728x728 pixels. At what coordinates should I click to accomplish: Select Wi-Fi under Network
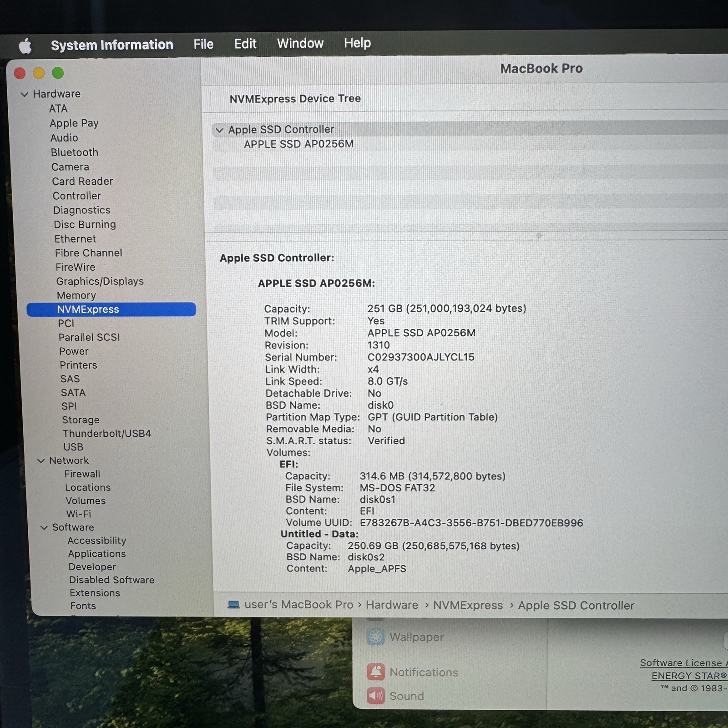(x=79, y=514)
